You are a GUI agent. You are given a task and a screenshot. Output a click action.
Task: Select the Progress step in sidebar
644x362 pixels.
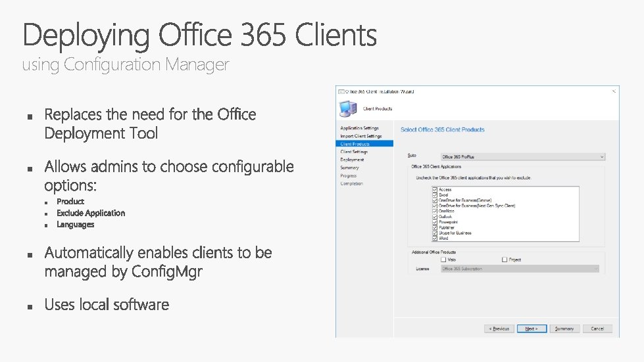click(x=348, y=175)
